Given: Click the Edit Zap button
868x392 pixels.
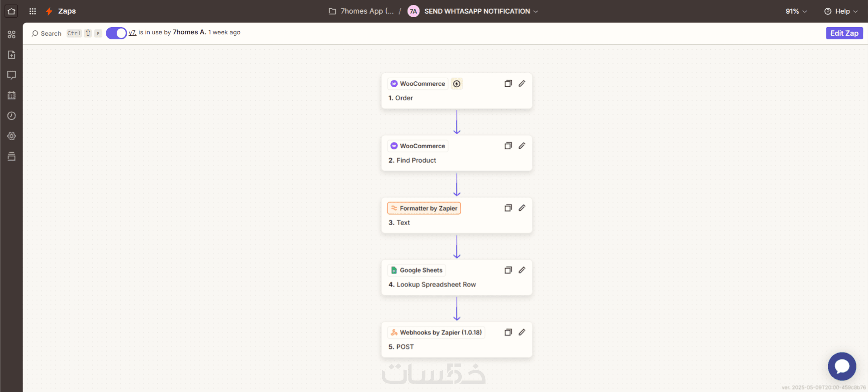Looking at the screenshot, I should tap(844, 33).
